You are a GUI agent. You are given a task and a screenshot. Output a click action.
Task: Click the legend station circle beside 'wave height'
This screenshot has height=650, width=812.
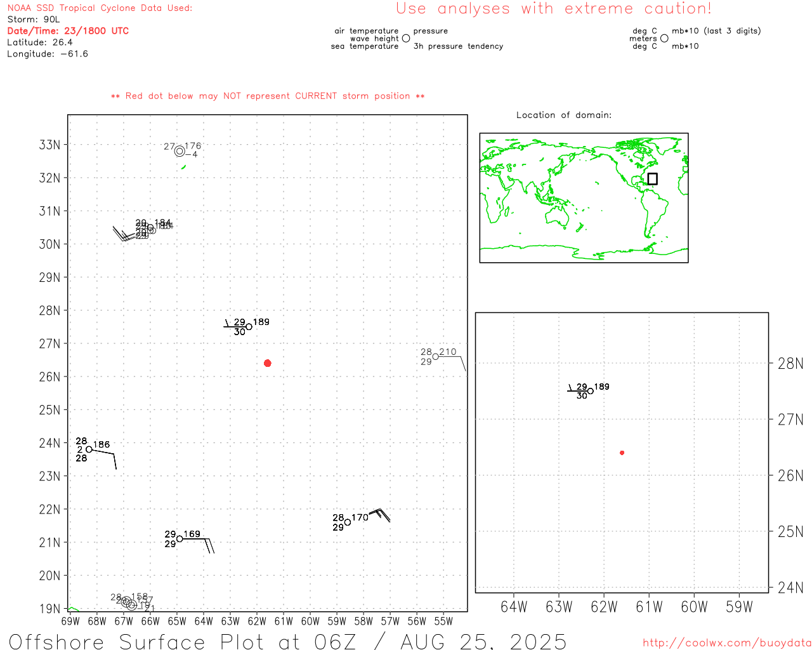pos(406,39)
